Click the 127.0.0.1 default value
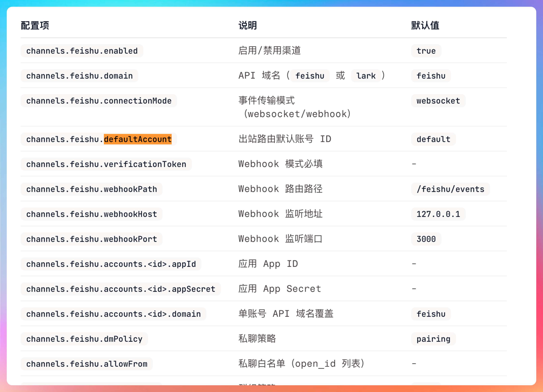The height and width of the screenshot is (392, 543). tap(438, 214)
